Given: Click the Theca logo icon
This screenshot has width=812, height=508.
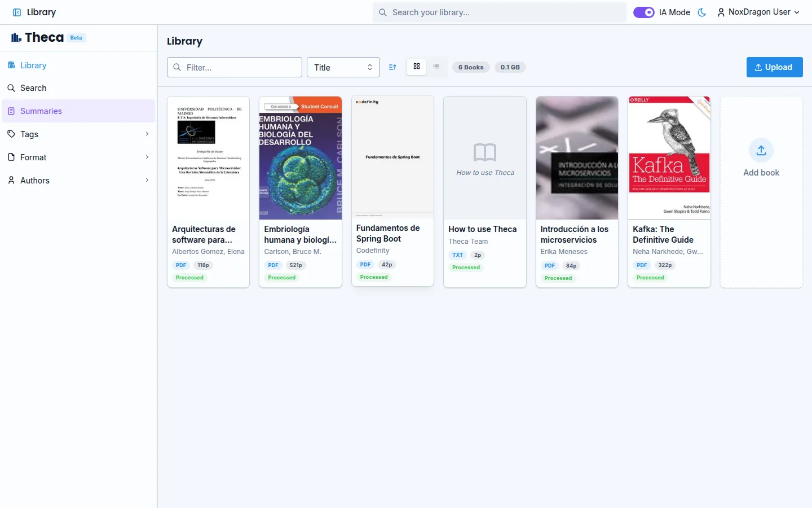Looking at the screenshot, I should tap(16, 38).
